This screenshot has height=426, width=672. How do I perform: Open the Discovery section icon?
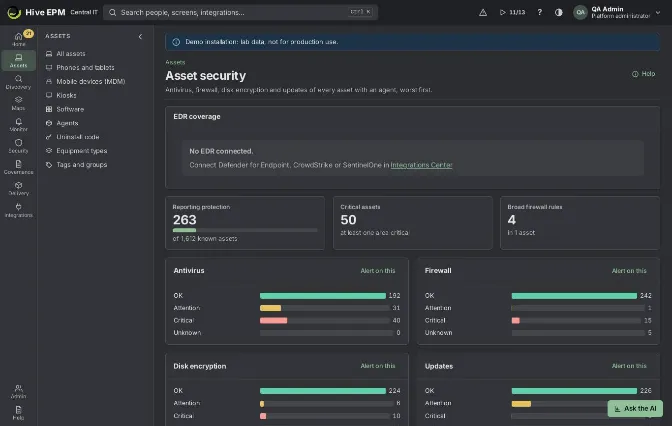[18, 82]
